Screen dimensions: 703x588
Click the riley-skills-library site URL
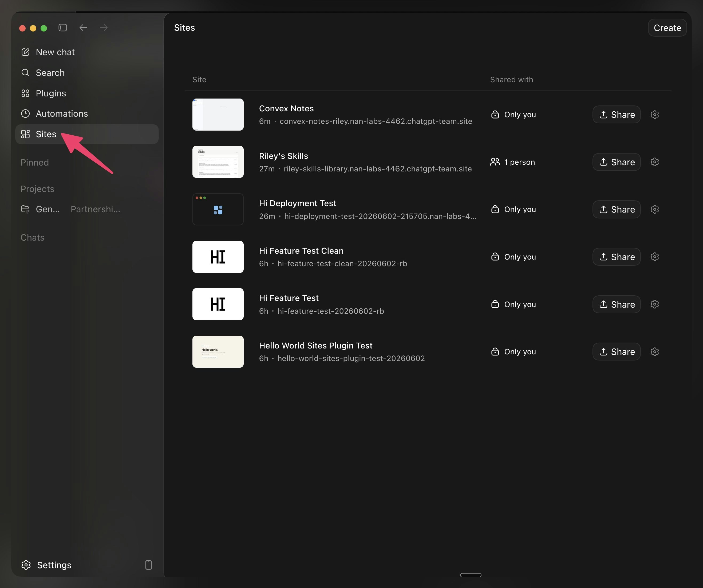point(378,169)
